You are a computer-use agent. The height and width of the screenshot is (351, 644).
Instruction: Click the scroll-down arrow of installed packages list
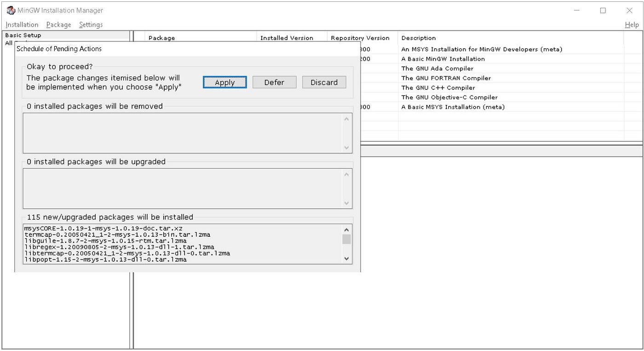click(346, 258)
